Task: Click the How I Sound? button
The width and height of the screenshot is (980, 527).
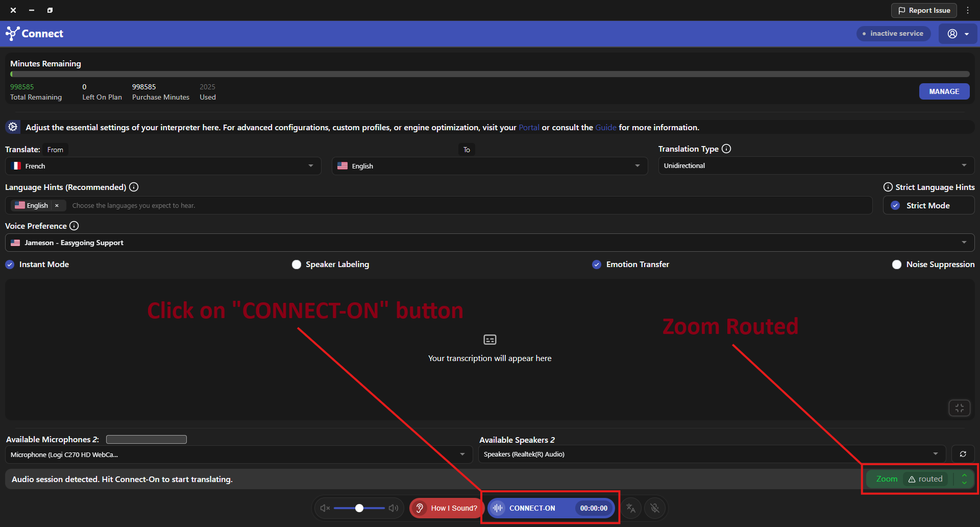Action: pos(447,508)
